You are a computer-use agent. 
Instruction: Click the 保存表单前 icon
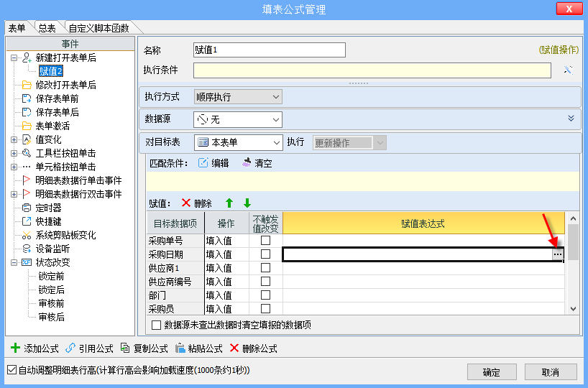point(27,98)
